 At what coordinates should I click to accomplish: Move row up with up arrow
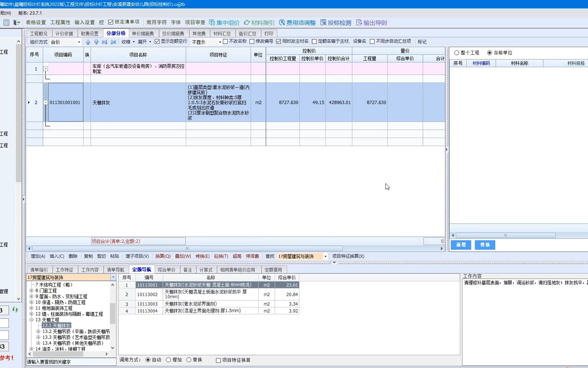tap(88, 42)
